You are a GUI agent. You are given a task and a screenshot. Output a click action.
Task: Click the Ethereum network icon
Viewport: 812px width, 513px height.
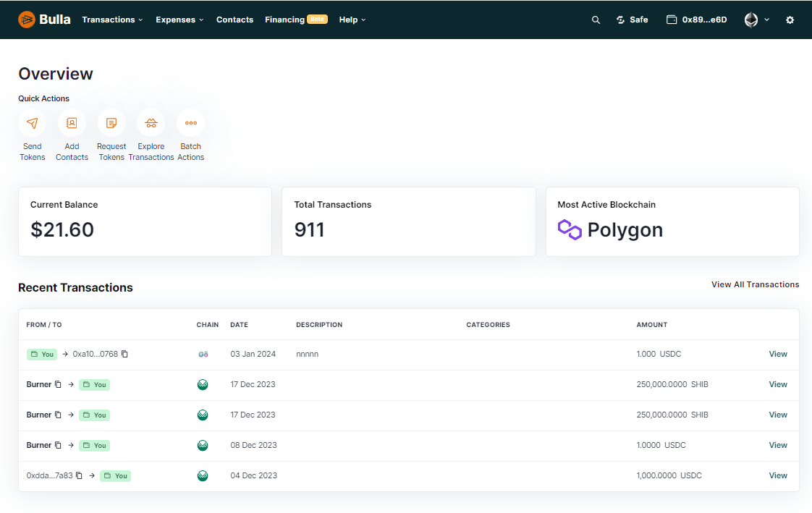click(750, 20)
